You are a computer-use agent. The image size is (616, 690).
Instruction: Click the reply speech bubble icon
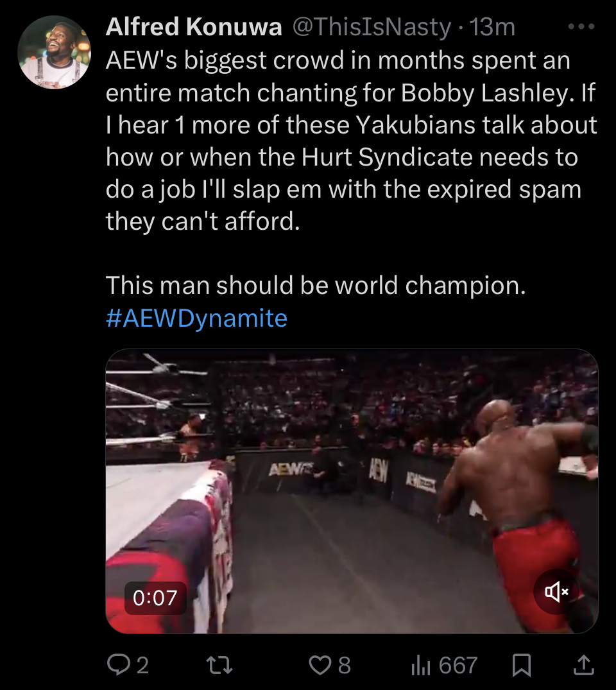coord(119,664)
